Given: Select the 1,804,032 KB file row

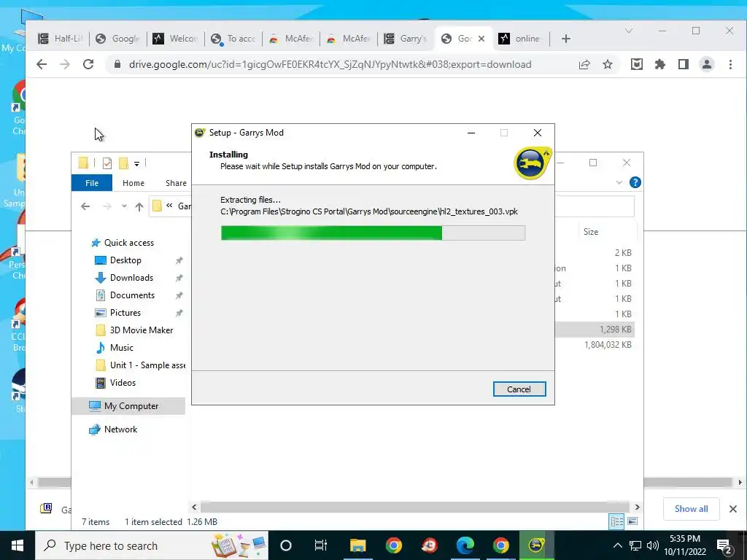Looking at the screenshot, I should pos(595,345).
